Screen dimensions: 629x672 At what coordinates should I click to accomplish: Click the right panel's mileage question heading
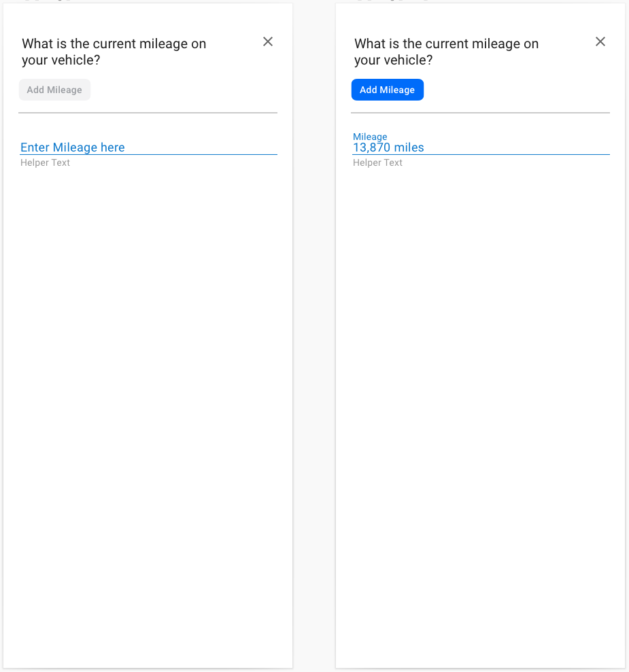point(446,52)
